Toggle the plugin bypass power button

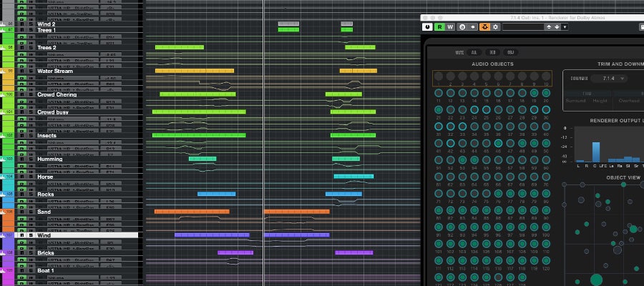428,26
